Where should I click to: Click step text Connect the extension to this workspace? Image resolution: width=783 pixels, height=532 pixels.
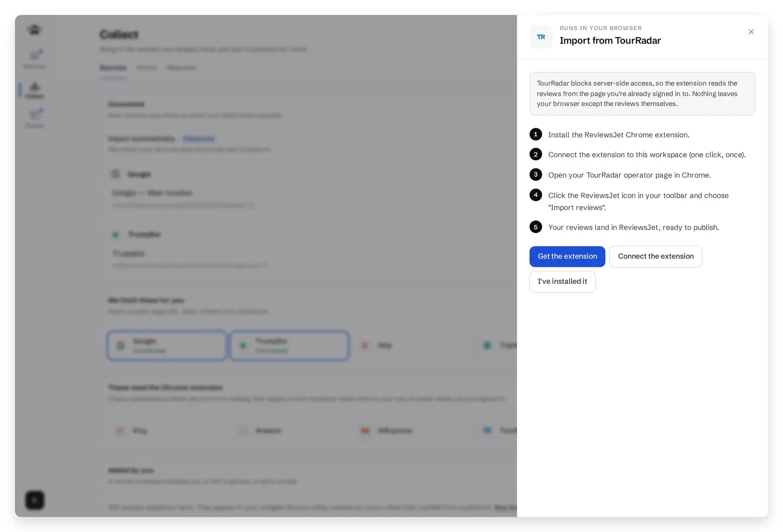(647, 155)
